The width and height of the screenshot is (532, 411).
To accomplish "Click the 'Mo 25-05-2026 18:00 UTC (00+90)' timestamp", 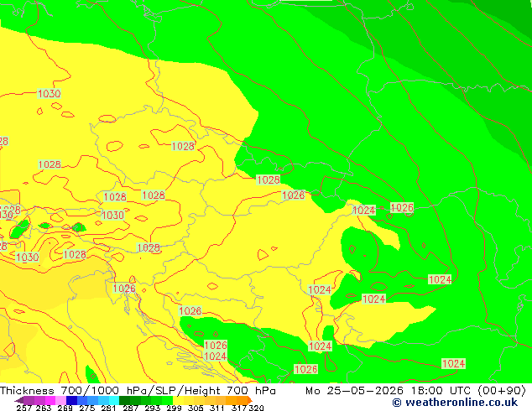I will click(415, 391).
